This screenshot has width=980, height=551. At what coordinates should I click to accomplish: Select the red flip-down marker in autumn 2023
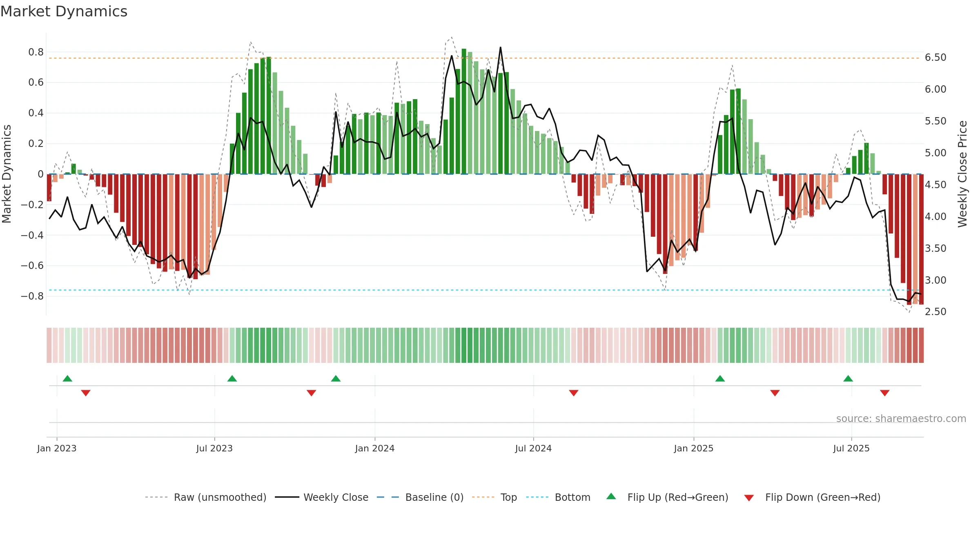point(312,393)
